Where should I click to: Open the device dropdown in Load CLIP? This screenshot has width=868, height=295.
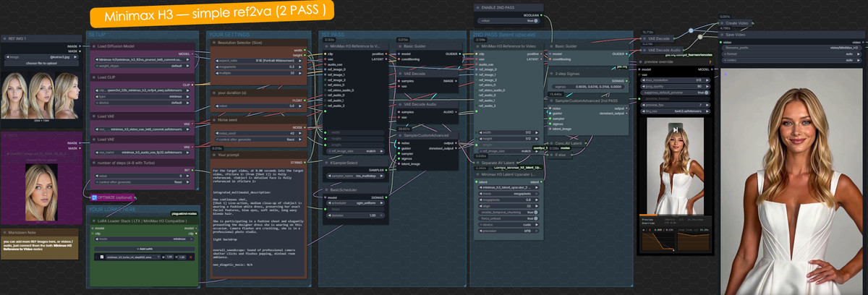(x=141, y=102)
